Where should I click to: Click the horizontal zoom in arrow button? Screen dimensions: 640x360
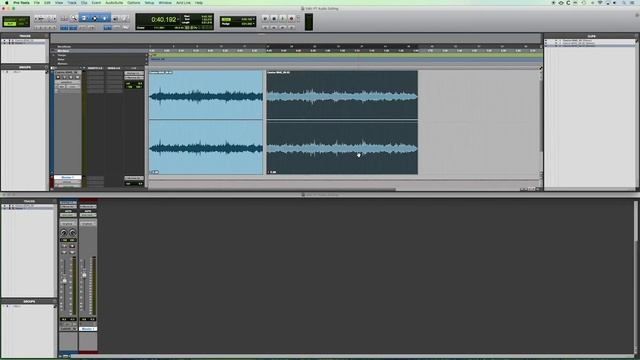tap(54, 18)
